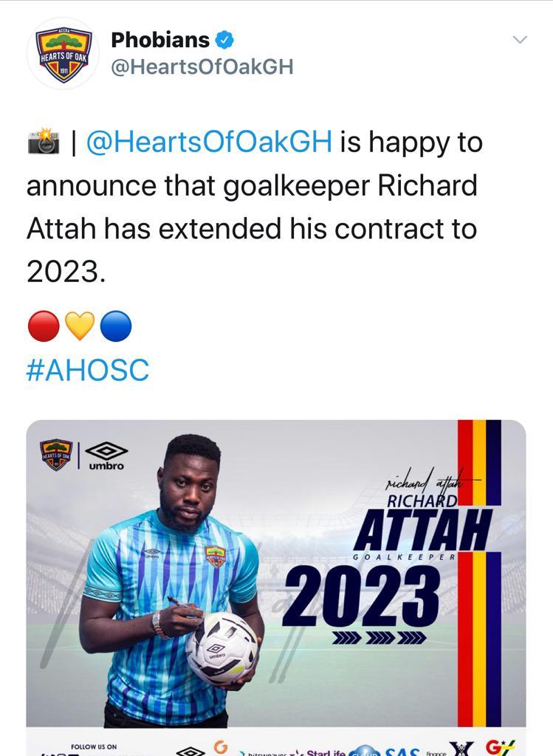This screenshot has height=756, width=553.
Task: Click the yellow heart emoji
Action: pos(80,326)
